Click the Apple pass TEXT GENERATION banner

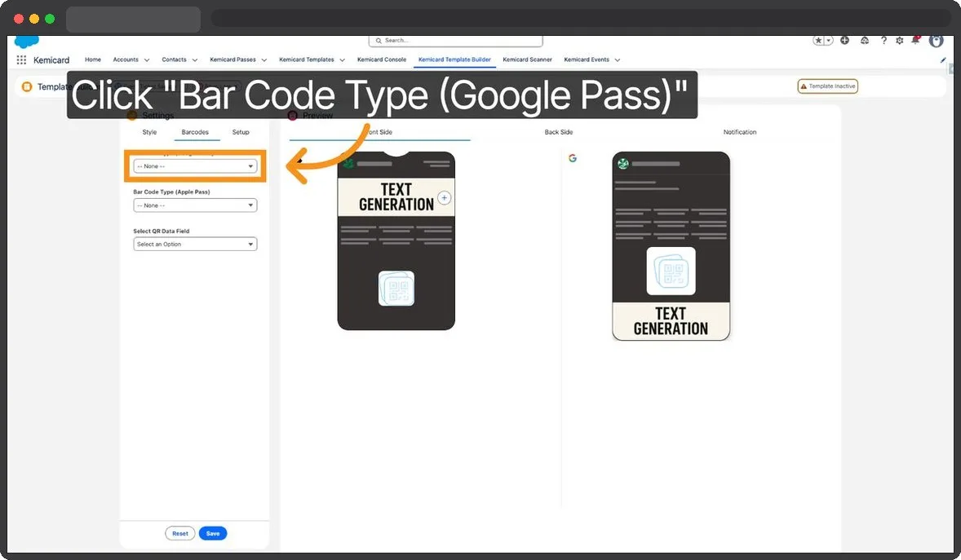click(396, 197)
